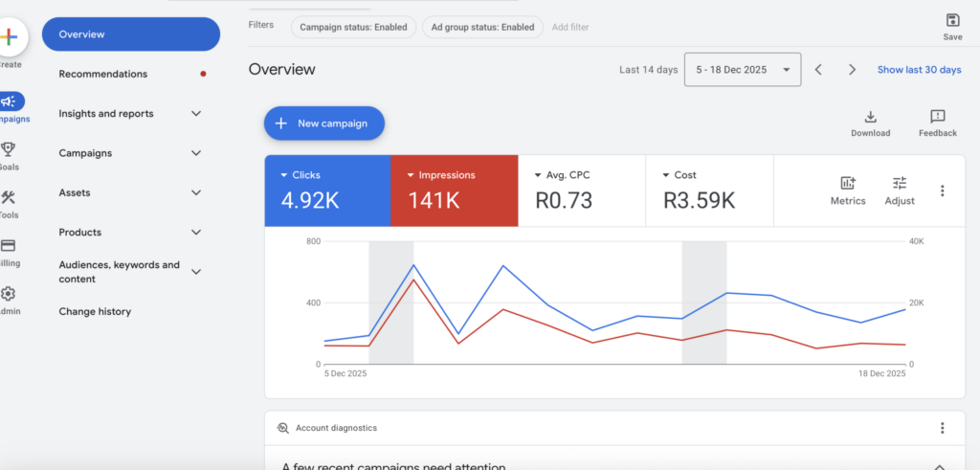The width and height of the screenshot is (980, 470).
Task: Go to previous date range arrow
Action: (x=818, y=69)
